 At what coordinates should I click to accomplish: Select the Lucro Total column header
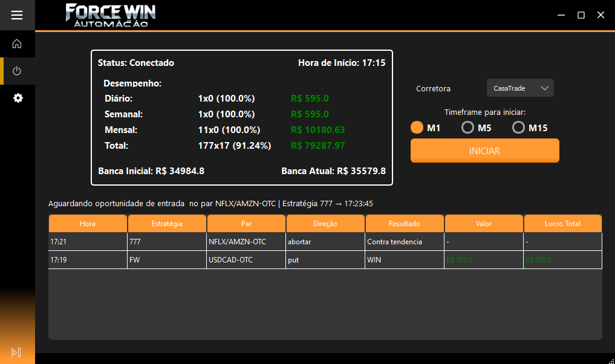[562, 224]
